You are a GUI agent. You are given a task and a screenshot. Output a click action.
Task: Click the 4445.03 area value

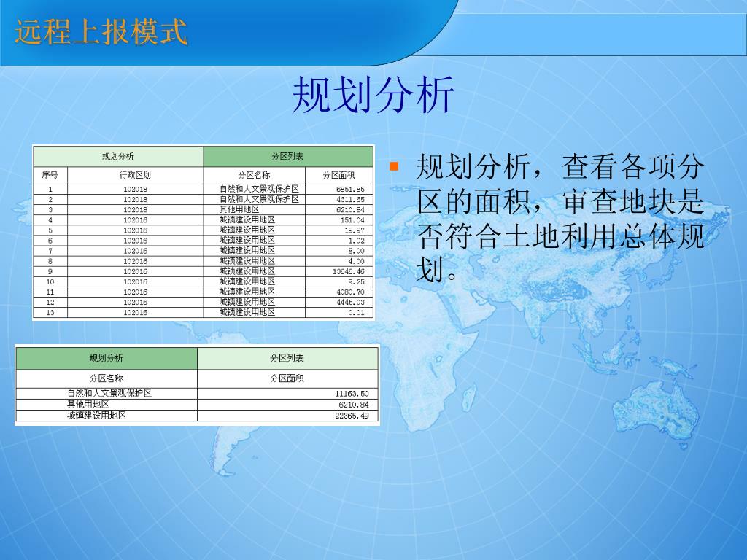pos(350,303)
